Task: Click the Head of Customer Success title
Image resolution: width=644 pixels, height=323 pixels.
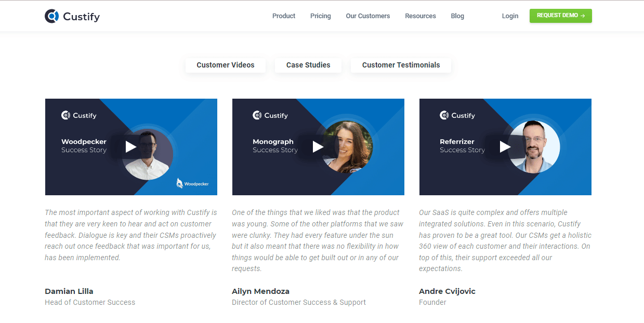Action: point(90,302)
